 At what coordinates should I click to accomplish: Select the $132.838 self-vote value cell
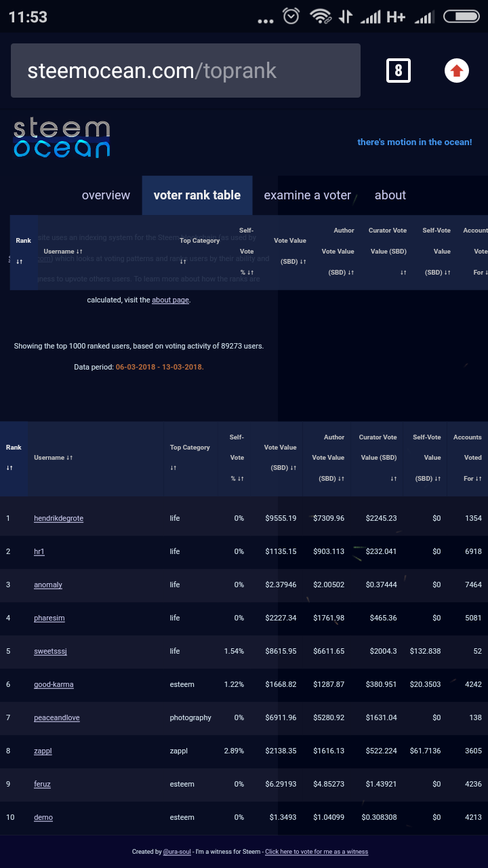[425, 651]
